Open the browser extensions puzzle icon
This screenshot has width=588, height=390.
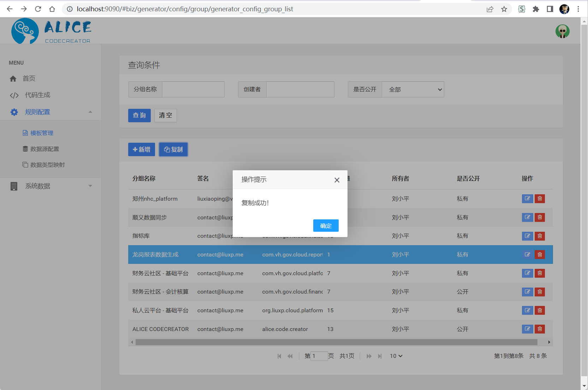click(x=536, y=9)
